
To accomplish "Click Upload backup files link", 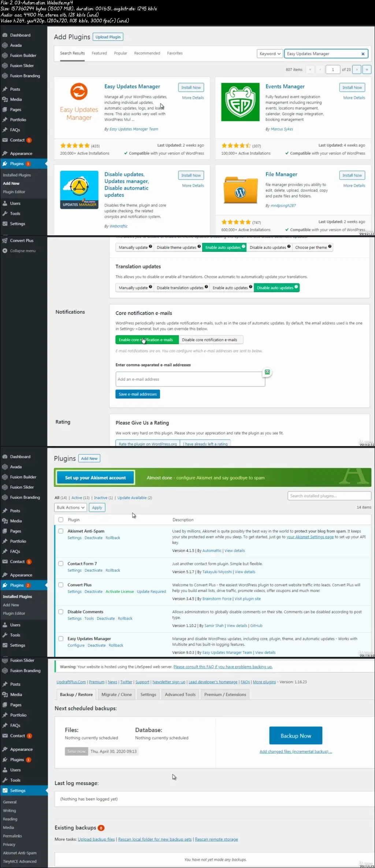I will click(x=96, y=839).
